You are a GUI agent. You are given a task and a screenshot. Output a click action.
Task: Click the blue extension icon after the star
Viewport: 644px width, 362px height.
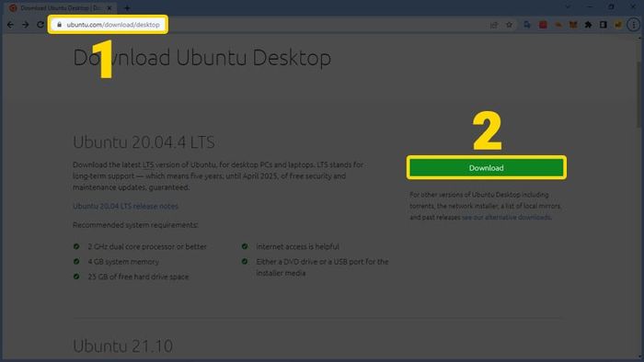[527, 25]
